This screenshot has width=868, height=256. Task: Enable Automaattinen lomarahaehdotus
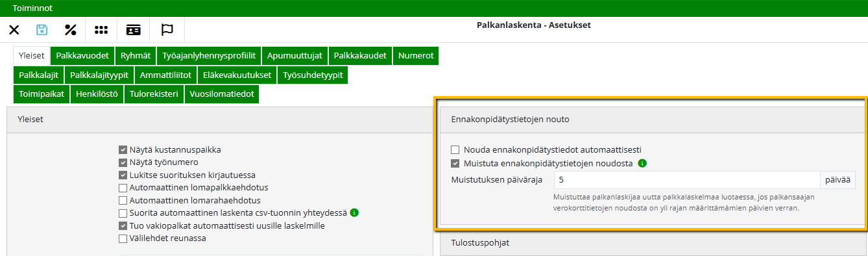pos(123,201)
